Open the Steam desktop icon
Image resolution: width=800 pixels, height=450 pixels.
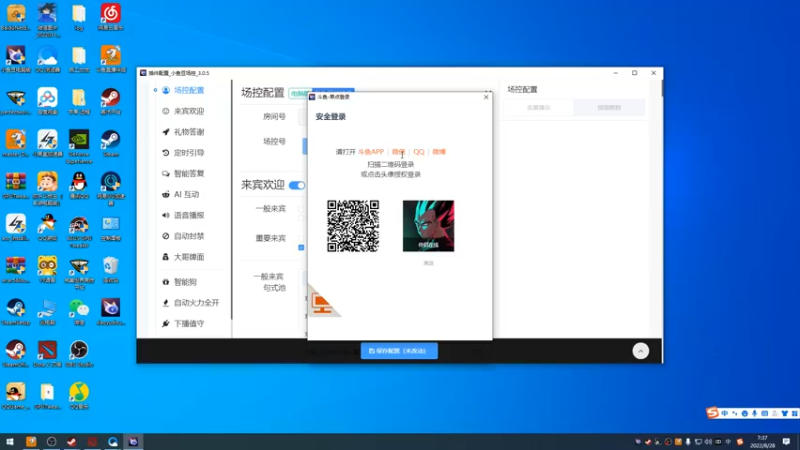coord(111,143)
